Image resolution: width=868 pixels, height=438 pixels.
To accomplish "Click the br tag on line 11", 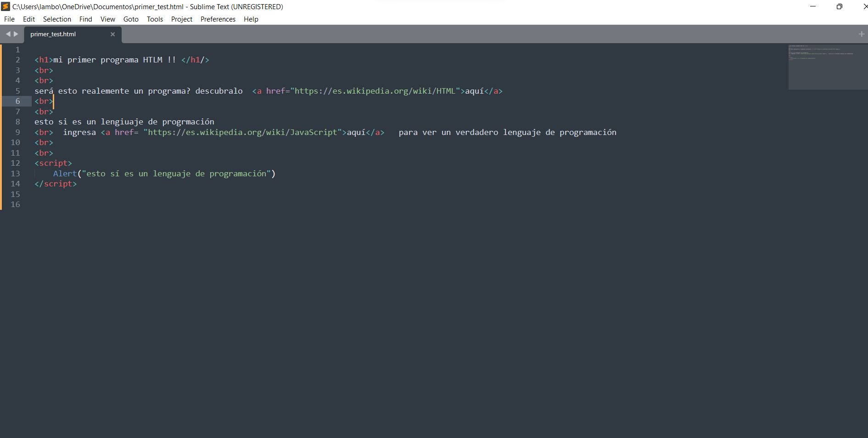I will point(44,153).
